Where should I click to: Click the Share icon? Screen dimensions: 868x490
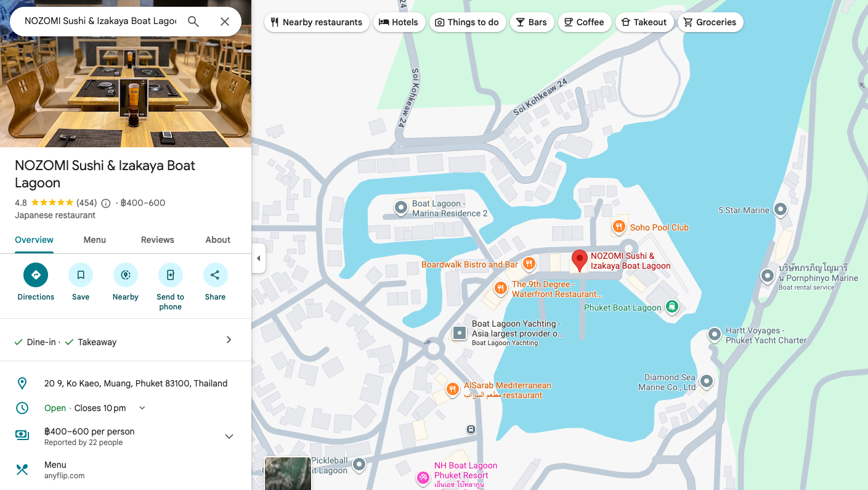coord(215,275)
